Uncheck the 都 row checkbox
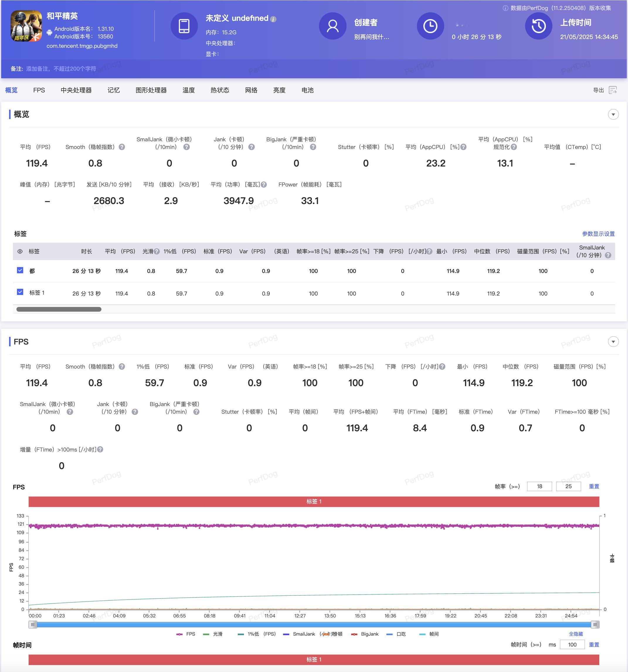628x672 pixels. tap(20, 270)
